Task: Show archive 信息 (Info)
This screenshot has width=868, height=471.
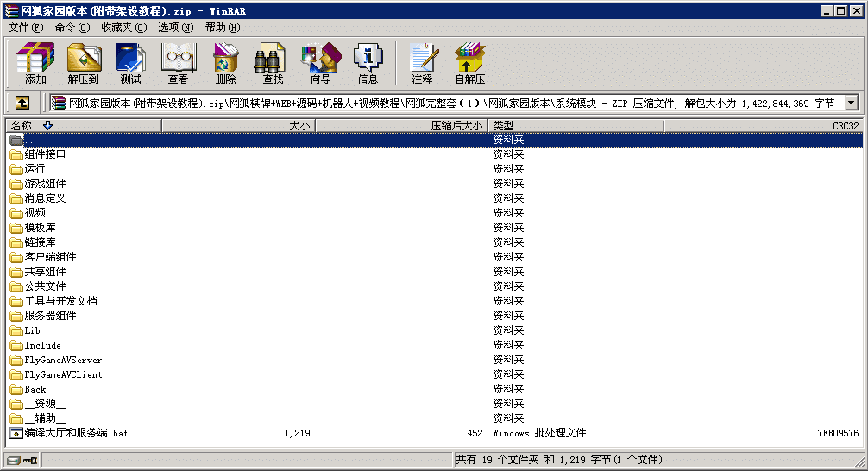Action: click(x=368, y=63)
